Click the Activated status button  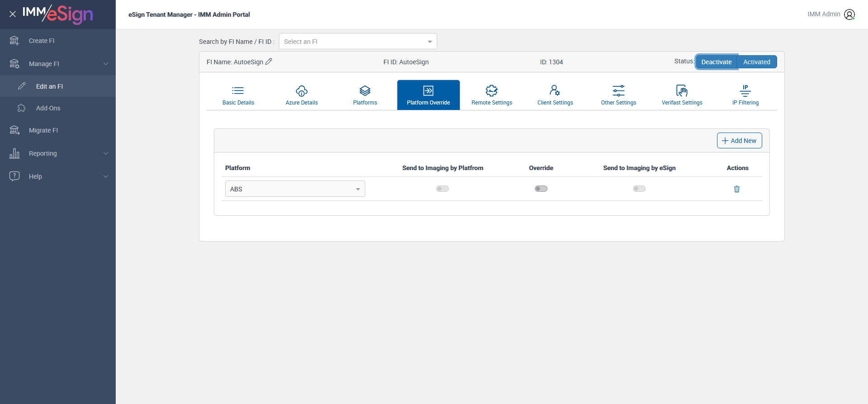(757, 62)
